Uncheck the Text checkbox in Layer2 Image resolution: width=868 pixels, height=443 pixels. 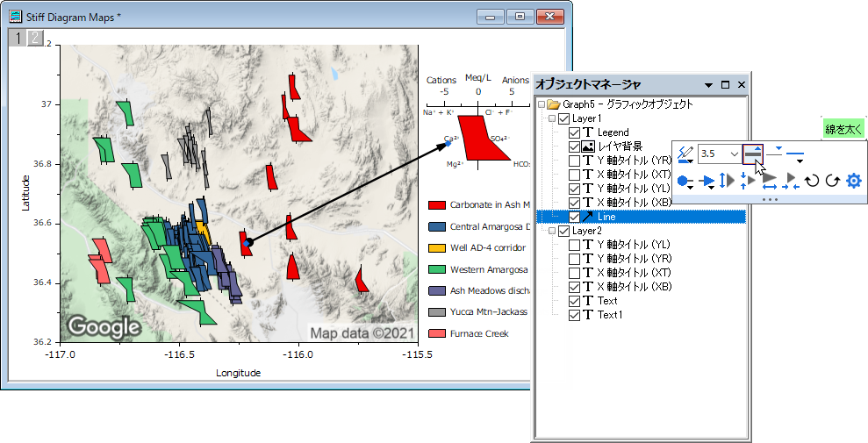[x=575, y=301]
